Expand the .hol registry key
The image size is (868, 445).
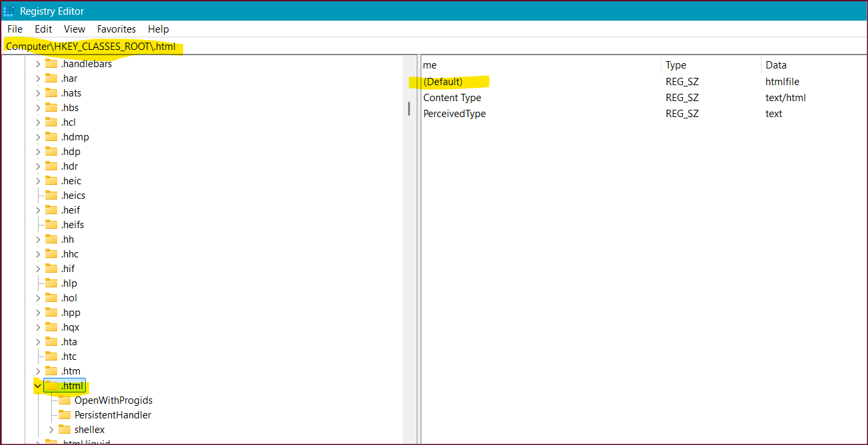pyautogui.click(x=38, y=298)
